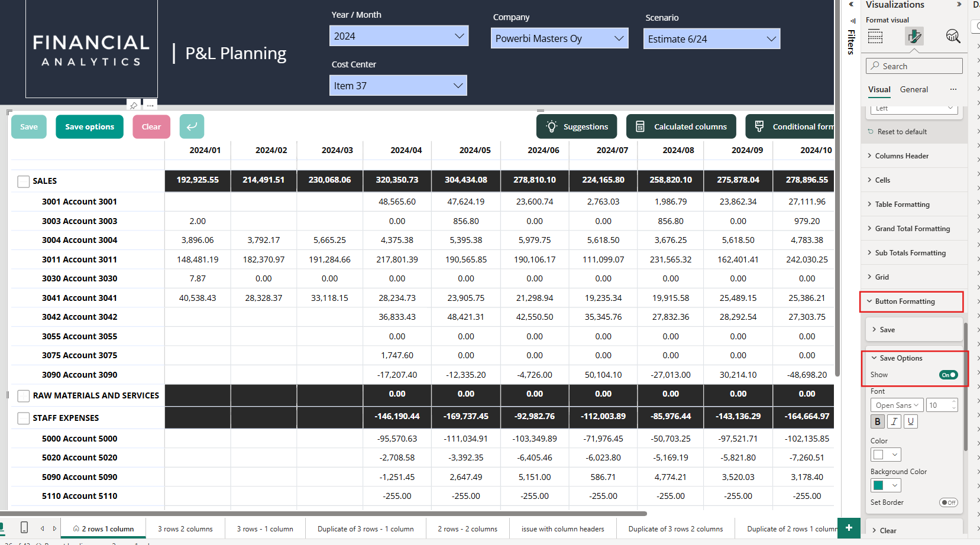Viewport: 980px width, 545px height.
Task: Open the Scenario dropdown Estimate 6/24
Action: click(711, 39)
